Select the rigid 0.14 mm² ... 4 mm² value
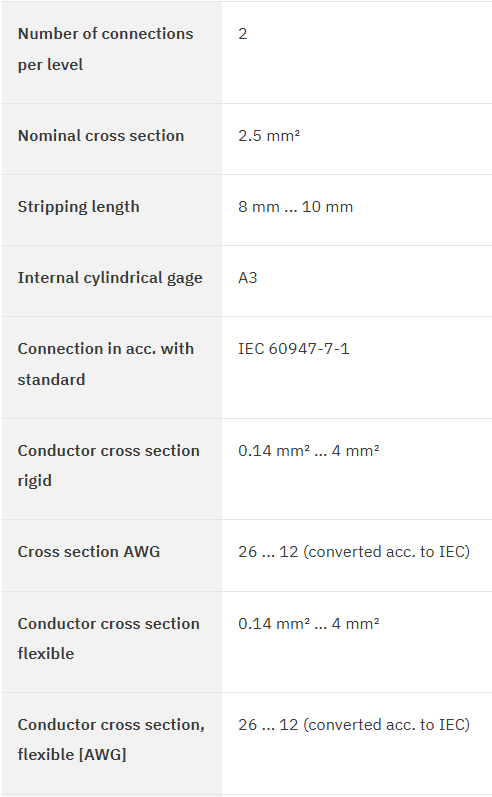The width and height of the screenshot is (492, 797). point(309,450)
